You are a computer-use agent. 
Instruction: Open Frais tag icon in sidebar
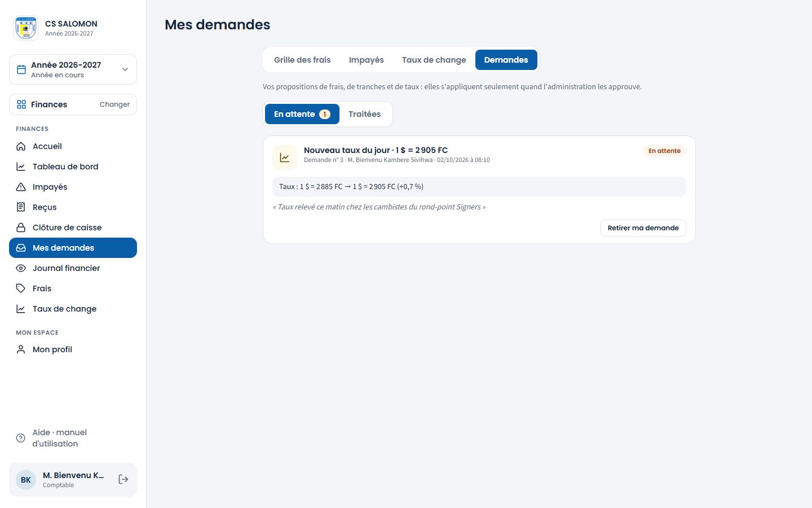pyautogui.click(x=21, y=288)
